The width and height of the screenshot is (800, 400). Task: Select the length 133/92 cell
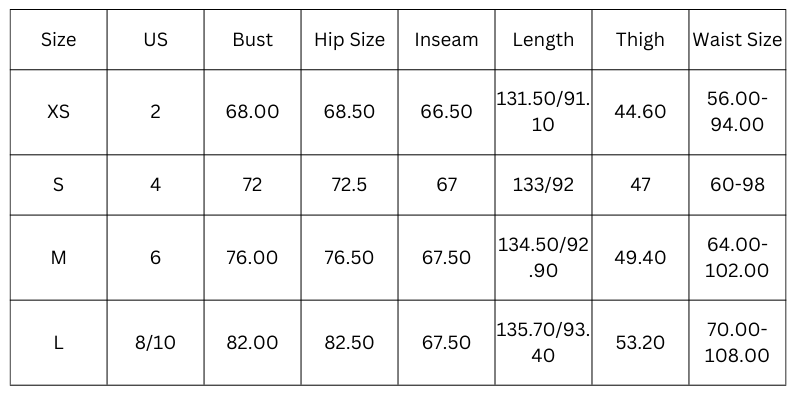(x=543, y=185)
